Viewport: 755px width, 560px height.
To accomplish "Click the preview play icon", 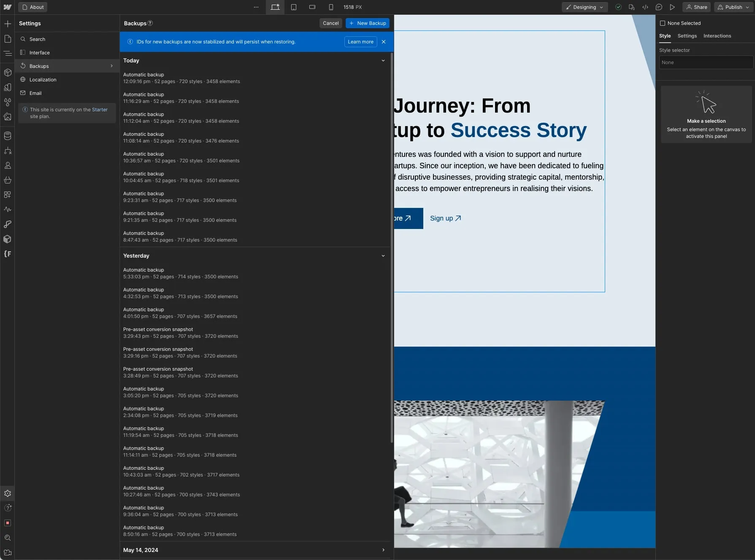I will (x=672, y=7).
